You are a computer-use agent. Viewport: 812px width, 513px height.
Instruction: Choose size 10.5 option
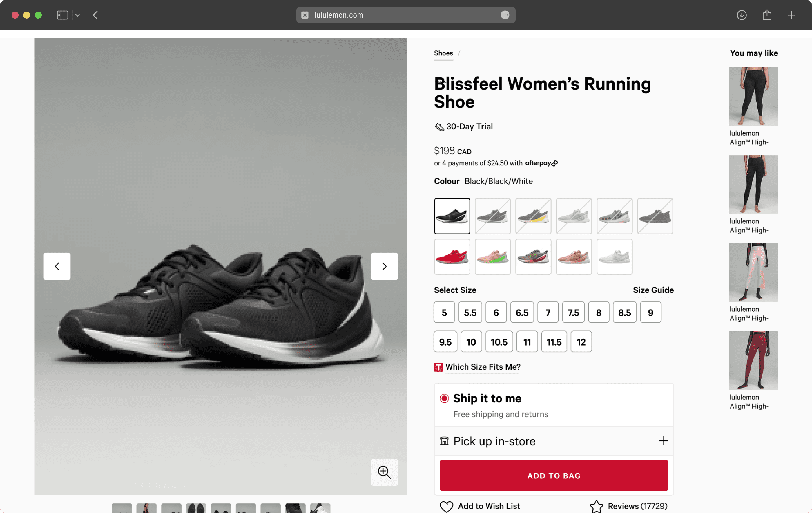pyautogui.click(x=499, y=342)
